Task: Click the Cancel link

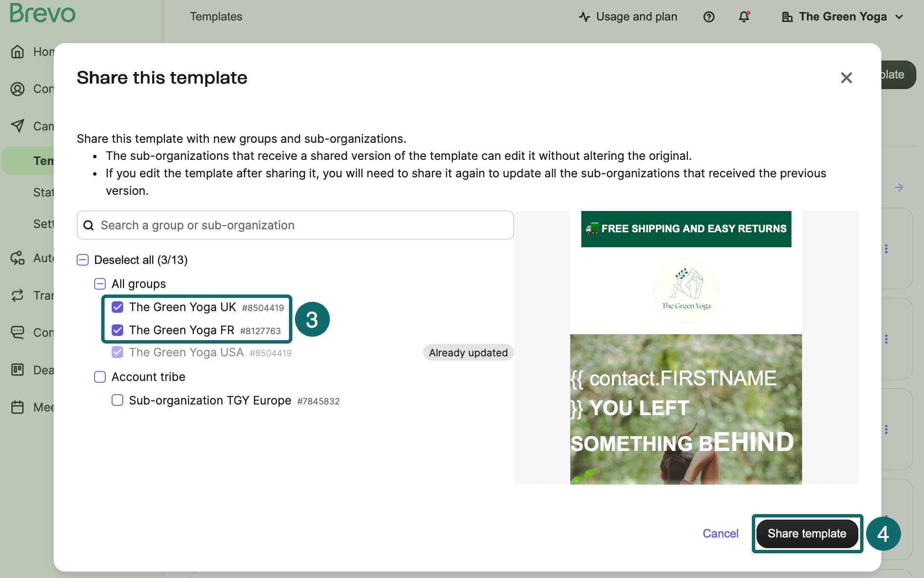Action: (x=720, y=533)
